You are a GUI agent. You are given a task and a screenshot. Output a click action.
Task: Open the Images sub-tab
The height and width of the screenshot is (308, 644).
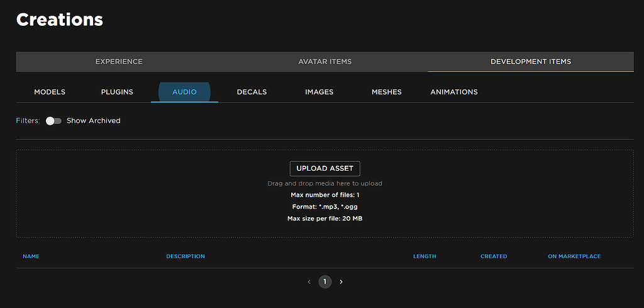[x=319, y=92]
